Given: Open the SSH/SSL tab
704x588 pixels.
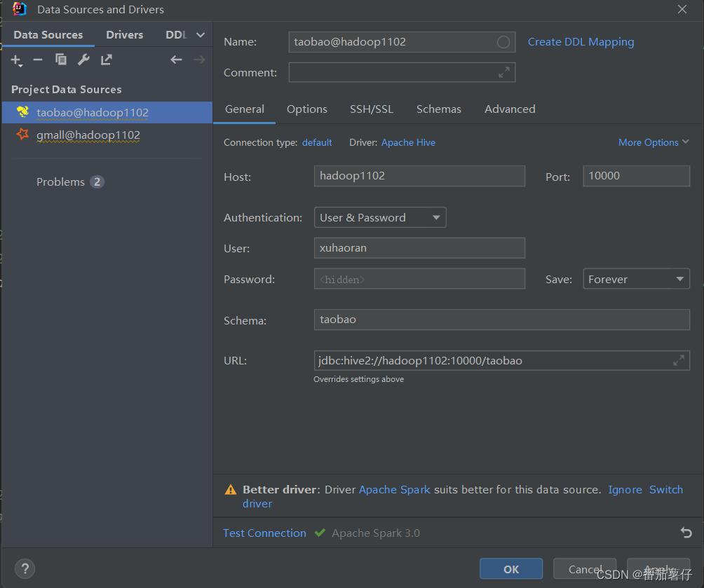Looking at the screenshot, I should tap(372, 109).
